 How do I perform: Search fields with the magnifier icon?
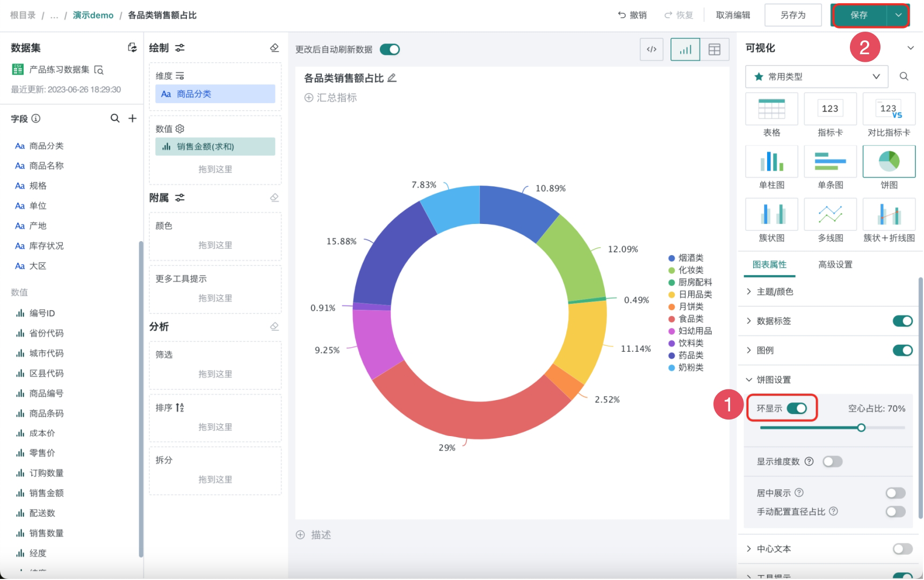click(x=115, y=118)
